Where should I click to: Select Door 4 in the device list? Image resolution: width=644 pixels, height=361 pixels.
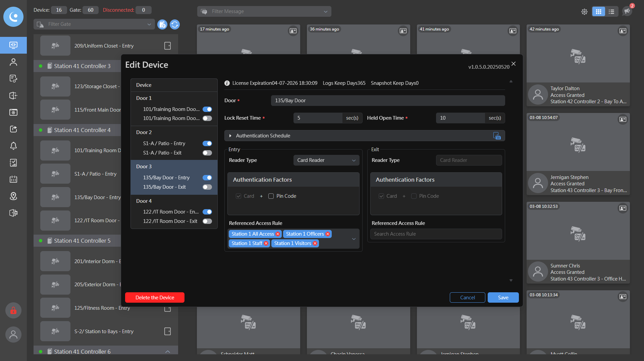pos(144,201)
